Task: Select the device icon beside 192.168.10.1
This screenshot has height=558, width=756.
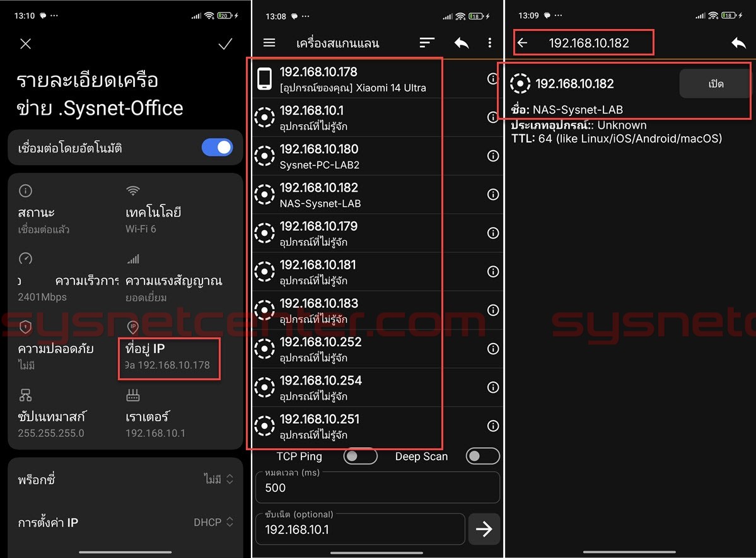Action: click(264, 117)
